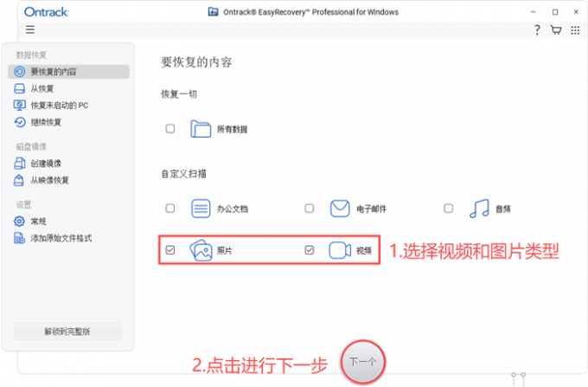
Task: Click the 从映像恢复 icon
Action: pos(19,180)
